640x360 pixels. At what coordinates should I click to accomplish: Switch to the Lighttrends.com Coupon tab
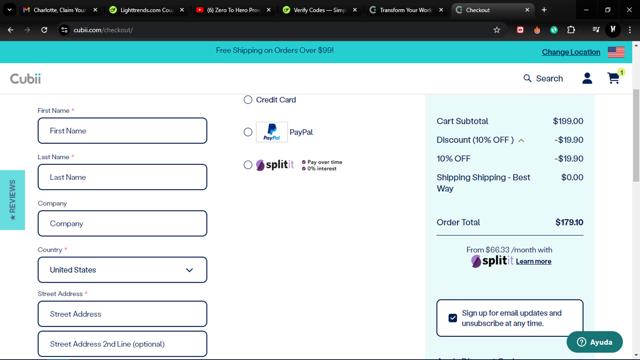(146, 10)
